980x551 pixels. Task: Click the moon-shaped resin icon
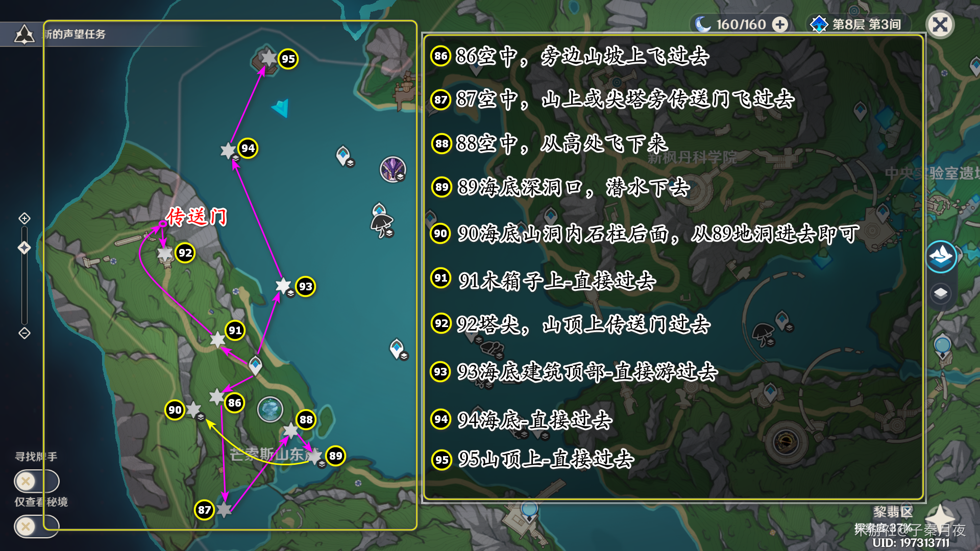[x=703, y=24]
